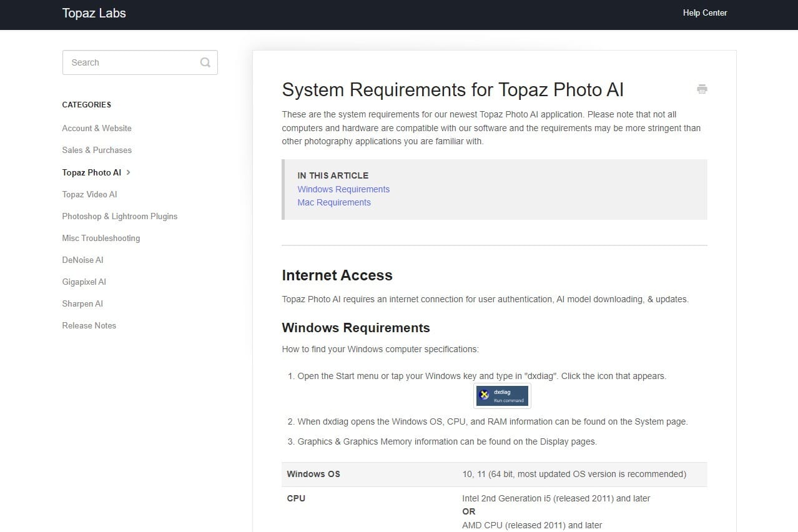The image size is (798, 532).
Task: Open the Help Center page
Action: coord(704,12)
